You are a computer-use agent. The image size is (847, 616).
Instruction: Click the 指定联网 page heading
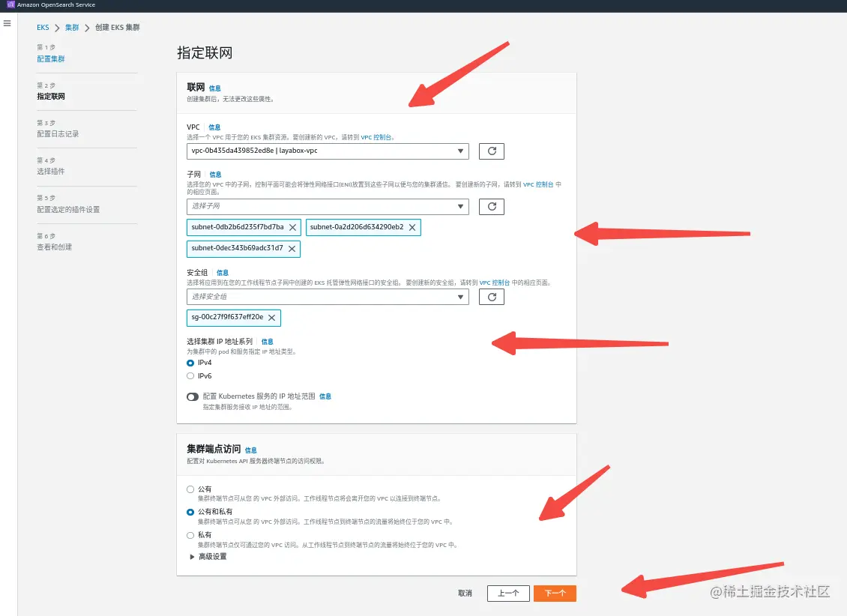pos(205,53)
